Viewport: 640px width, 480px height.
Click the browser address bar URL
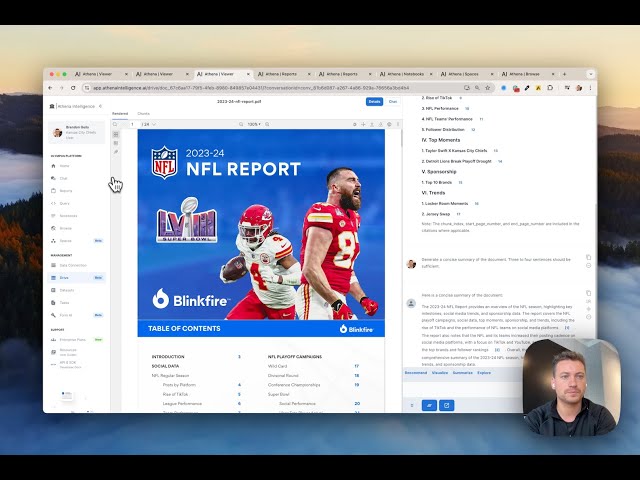[251, 88]
